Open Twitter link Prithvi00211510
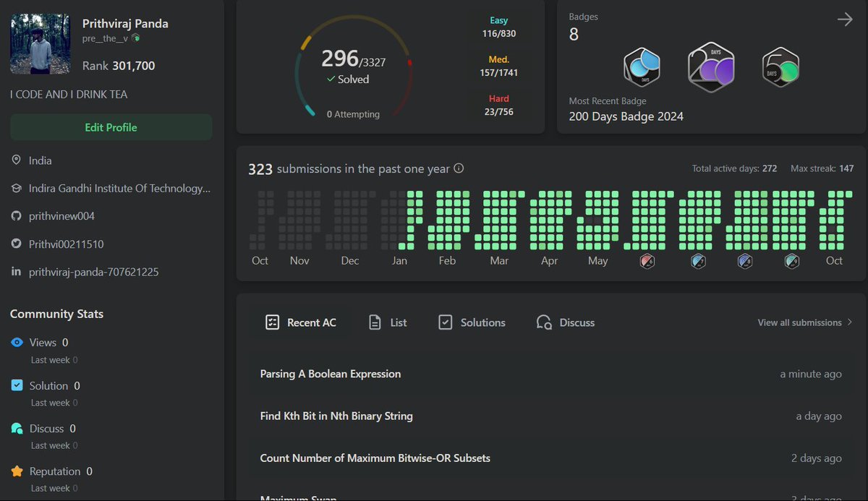Viewport: 868px width, 501px height. tap(66, 244)
